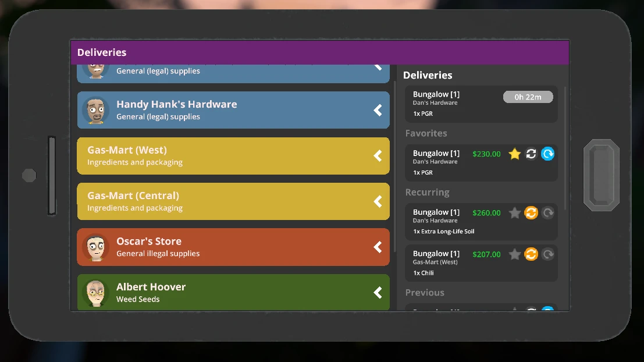The image size is (644, 362).
Task: Toggle recurring on the $230.00 PGR order
Action: tap(531, 154)
